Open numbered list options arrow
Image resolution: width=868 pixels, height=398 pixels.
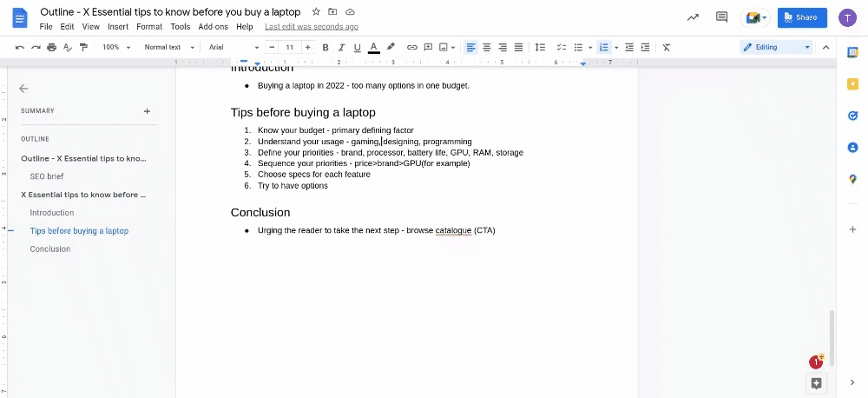pos(616,48)
